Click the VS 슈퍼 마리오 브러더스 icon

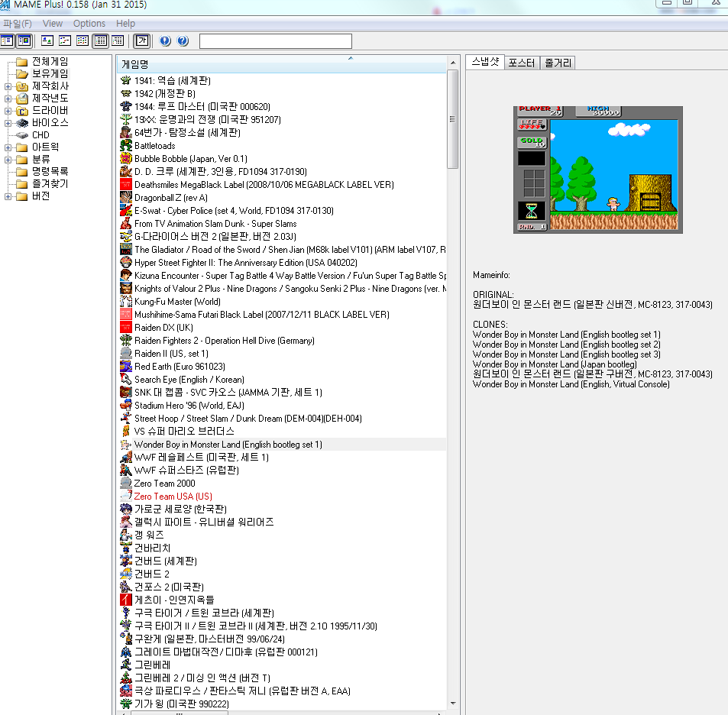coord(126,431)
